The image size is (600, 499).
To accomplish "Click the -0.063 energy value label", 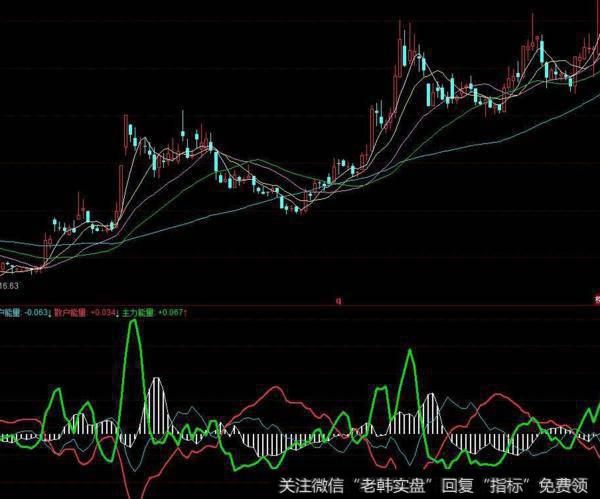I will (37, 312).
